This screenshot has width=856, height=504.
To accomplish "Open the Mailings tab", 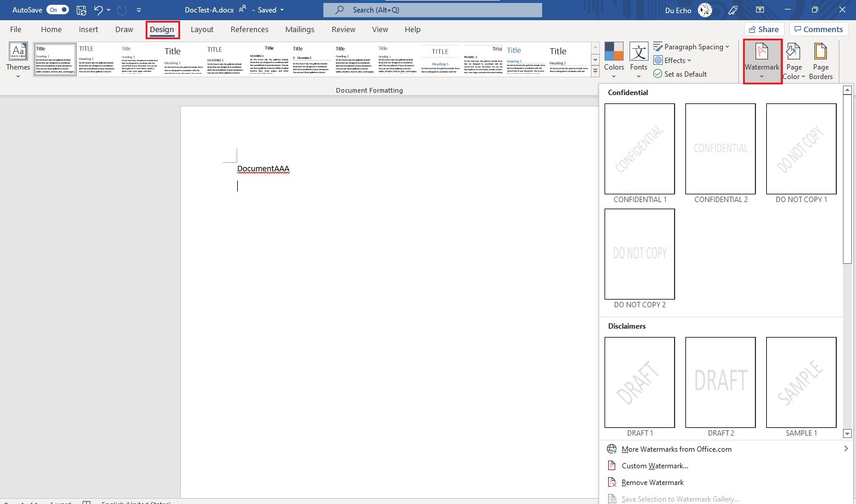I will [x=300, y=29].
